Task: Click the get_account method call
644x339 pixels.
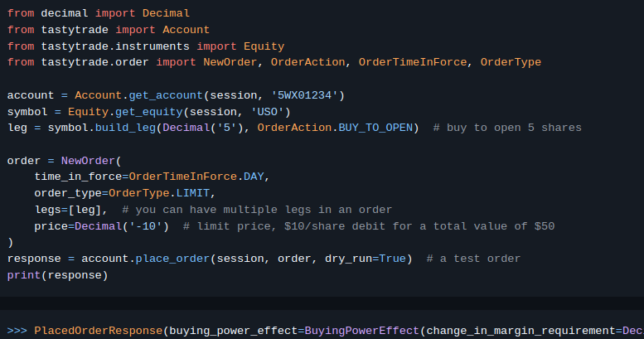Action: click(166, 95)
